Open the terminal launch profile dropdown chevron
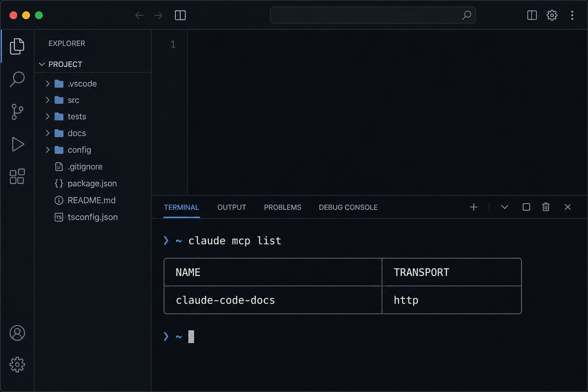The image size is (588, 392). pos(505,207)
